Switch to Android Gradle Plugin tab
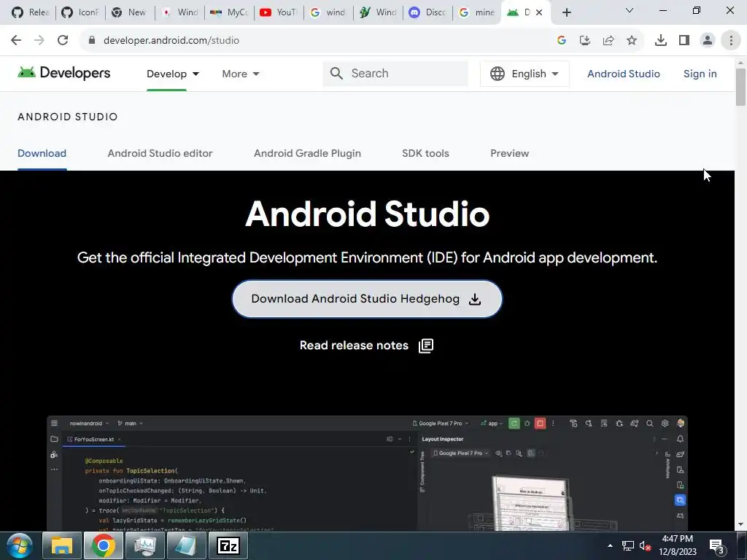 coord(307,153)
